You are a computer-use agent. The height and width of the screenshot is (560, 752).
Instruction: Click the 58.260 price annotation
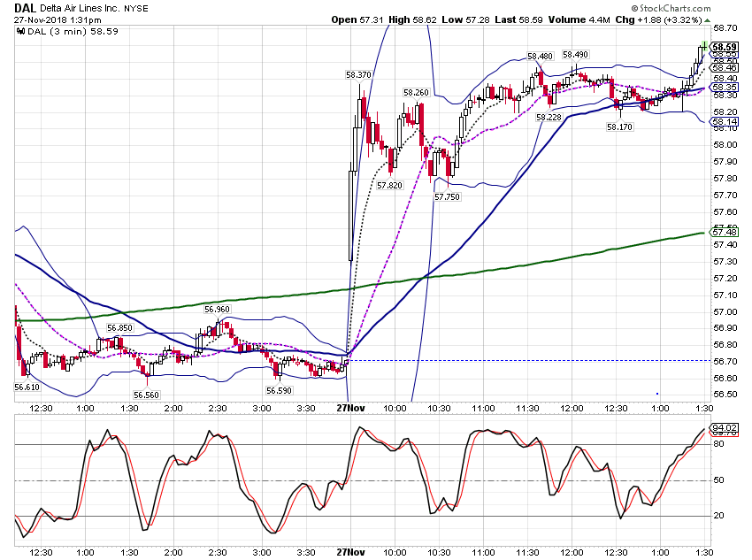(416, 93)
